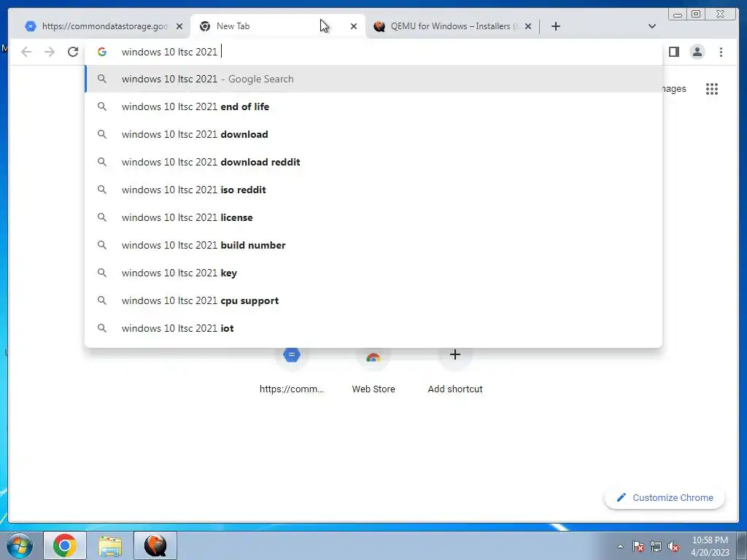Viewport: 747px width, 560px height.
Task: Click the Chrome forward arrow button
Action: (50, 52)
